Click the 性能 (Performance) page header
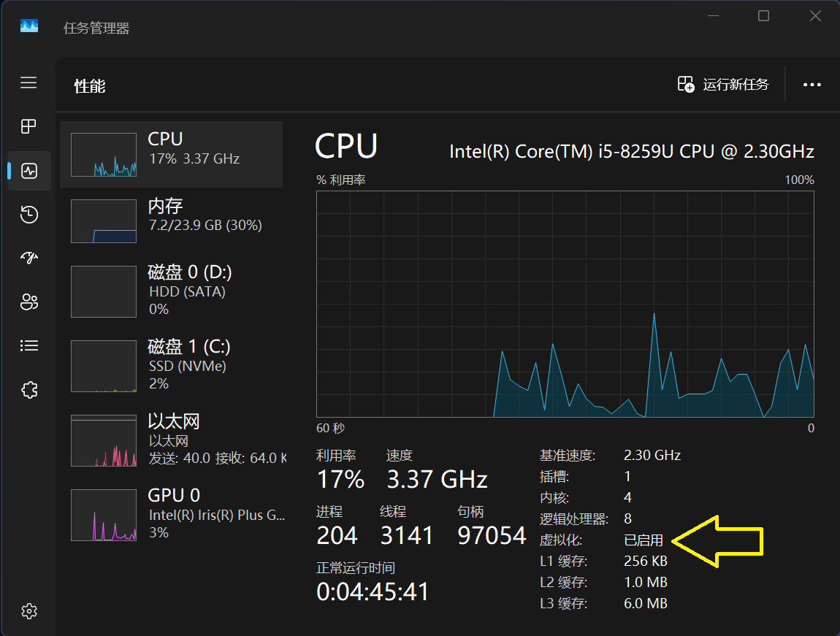Viewport: 840px width, 636px height. pyautogui.click(x=89, y=85)
